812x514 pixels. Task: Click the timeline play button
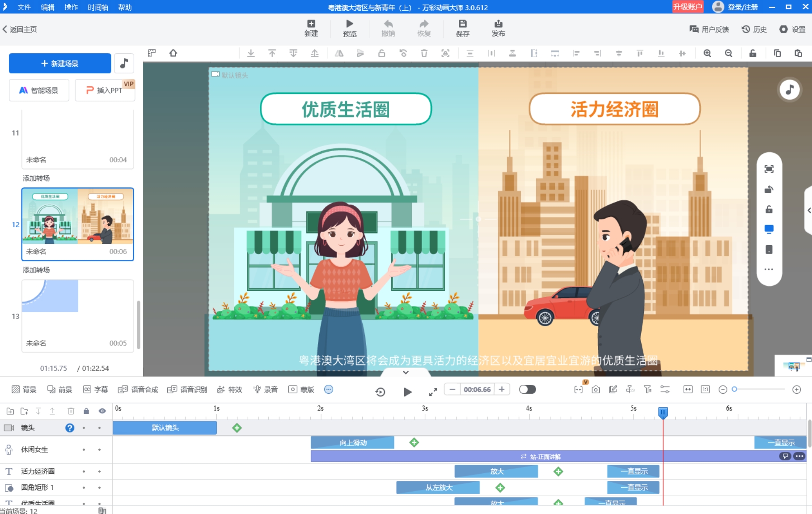point(407,392)
